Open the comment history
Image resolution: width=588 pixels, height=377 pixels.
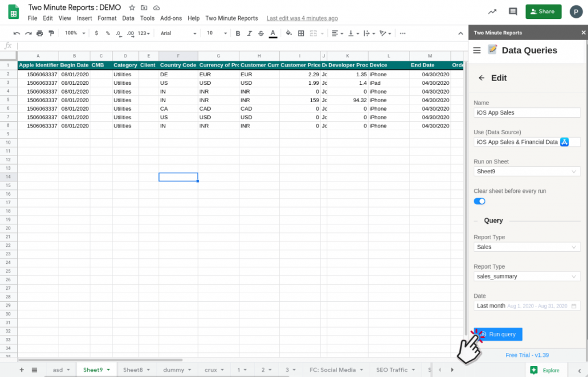513,11
